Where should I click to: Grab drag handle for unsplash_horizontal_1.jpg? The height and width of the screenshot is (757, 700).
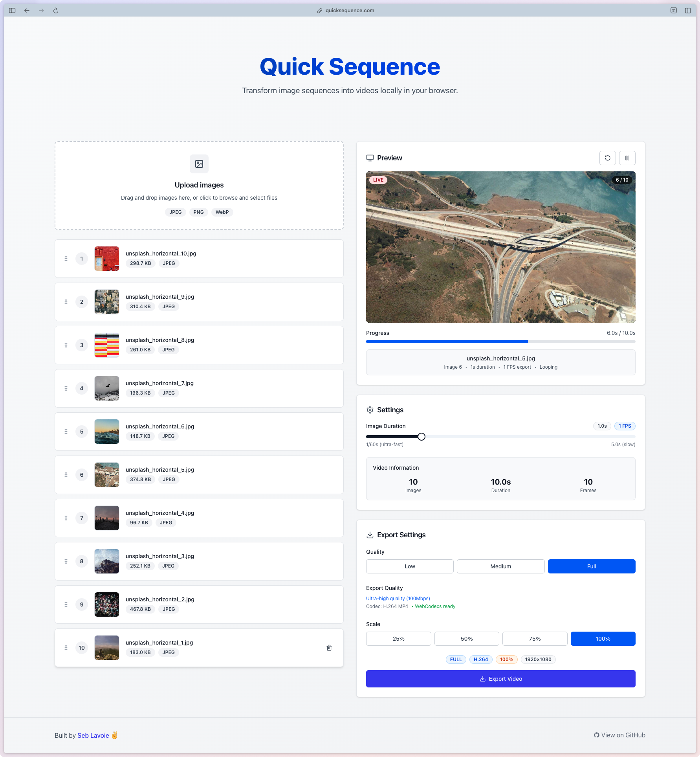point(66,648)
